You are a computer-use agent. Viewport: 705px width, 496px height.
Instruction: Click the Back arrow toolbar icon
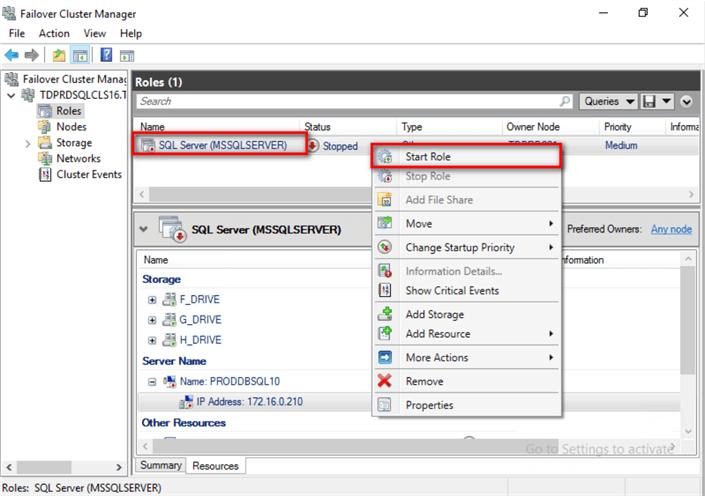click(x=12, y=55)
